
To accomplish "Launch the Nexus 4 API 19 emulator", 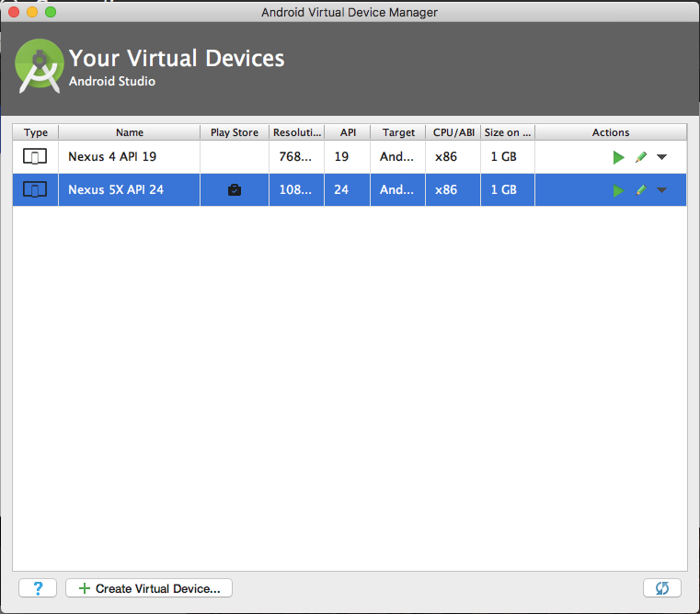I will [618, 157].
